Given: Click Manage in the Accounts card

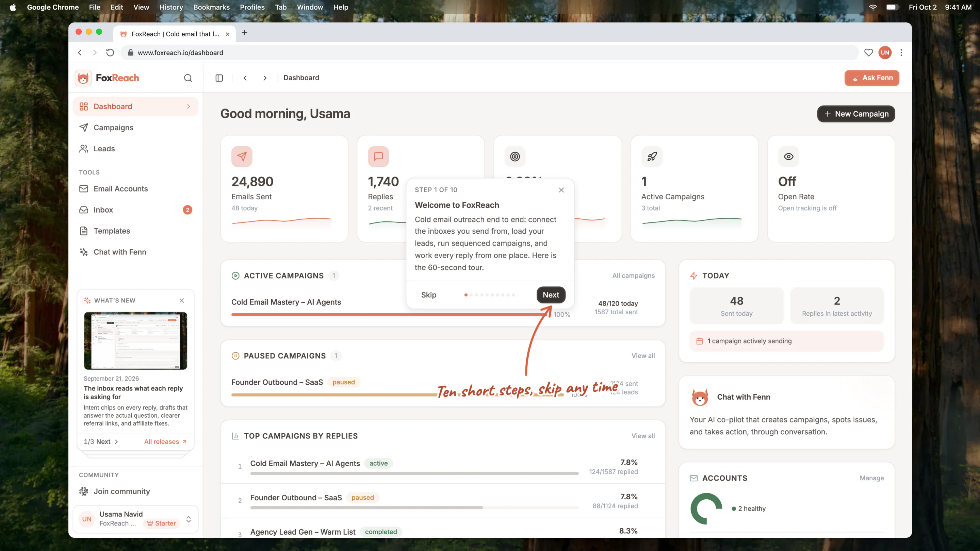Looking at the screenshot, I should click(x=871, y=478).
